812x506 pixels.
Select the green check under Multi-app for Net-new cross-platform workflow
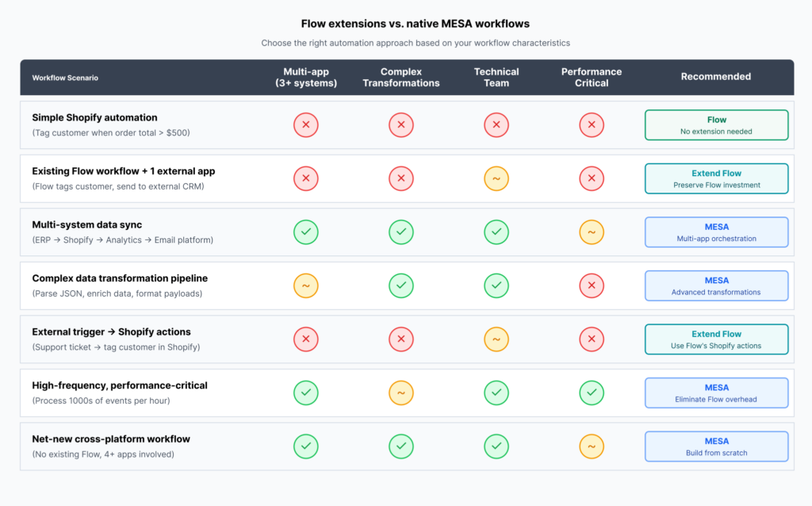pos(306,447)
